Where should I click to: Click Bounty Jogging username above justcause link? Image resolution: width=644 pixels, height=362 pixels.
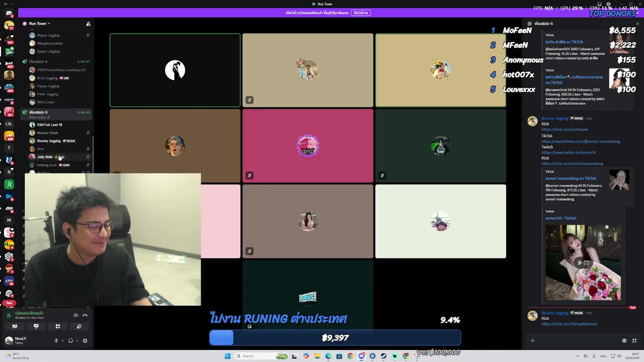pyautogui.click(x=554, y=119)
